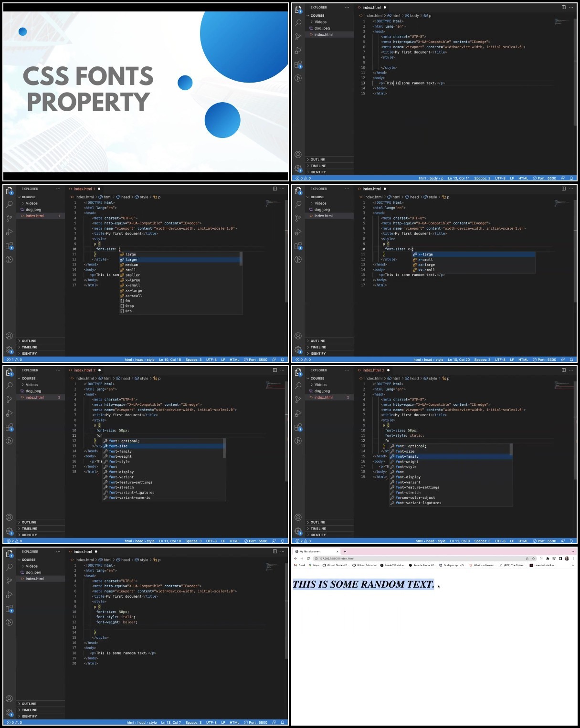
Task: Open Explorer more actions in Ln 12, Col 9 window
Action: click(x=347, y=370)
